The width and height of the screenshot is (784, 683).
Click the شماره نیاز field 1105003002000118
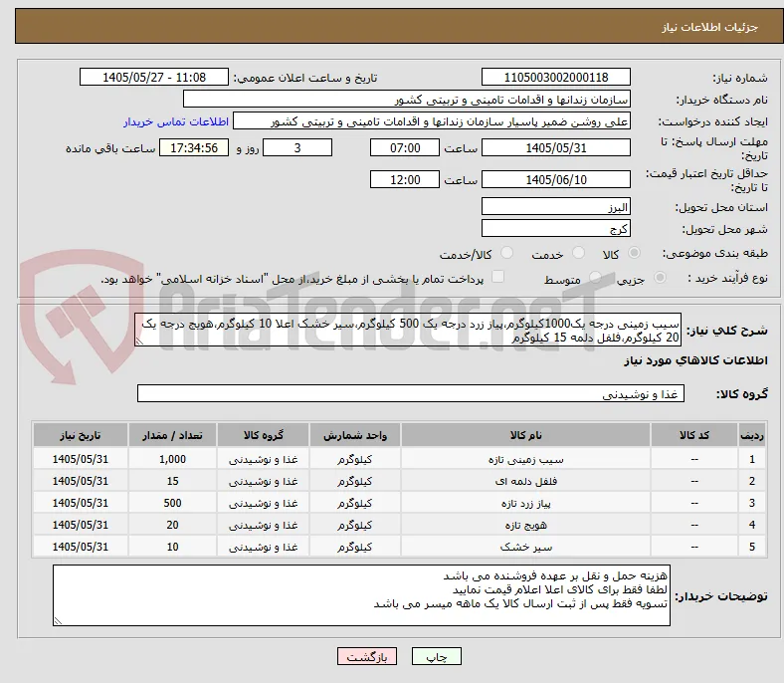coord(556,77)
